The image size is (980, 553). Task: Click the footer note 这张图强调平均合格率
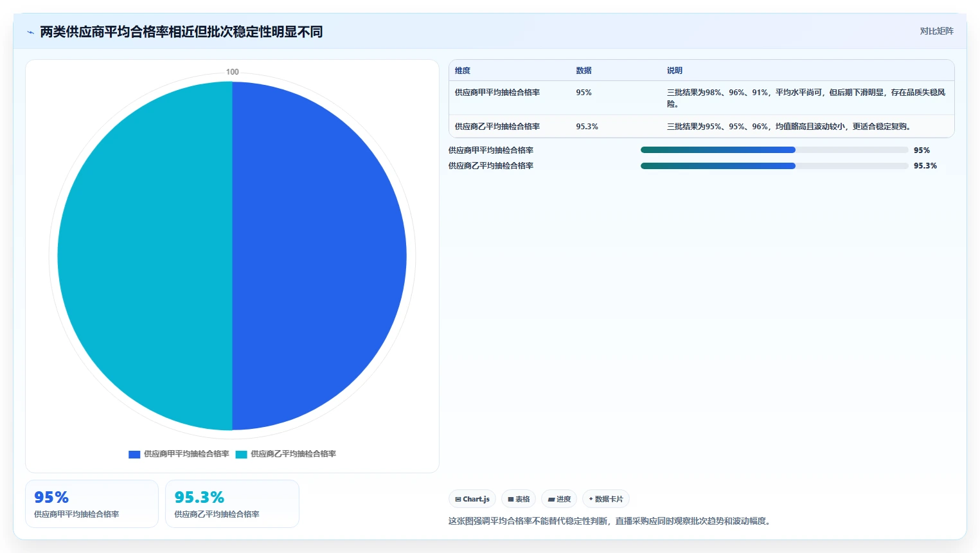(x=610, y=521)
